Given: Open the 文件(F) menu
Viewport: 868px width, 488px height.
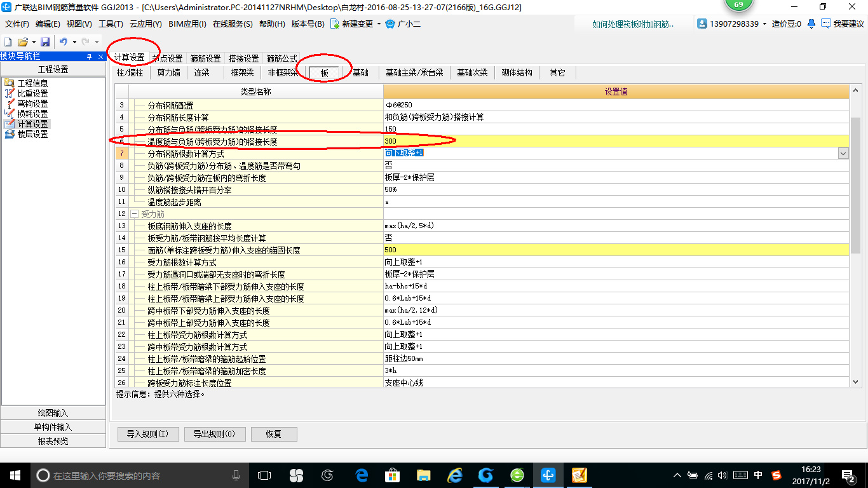Looking at the screenshot, I should pos(17,24).
